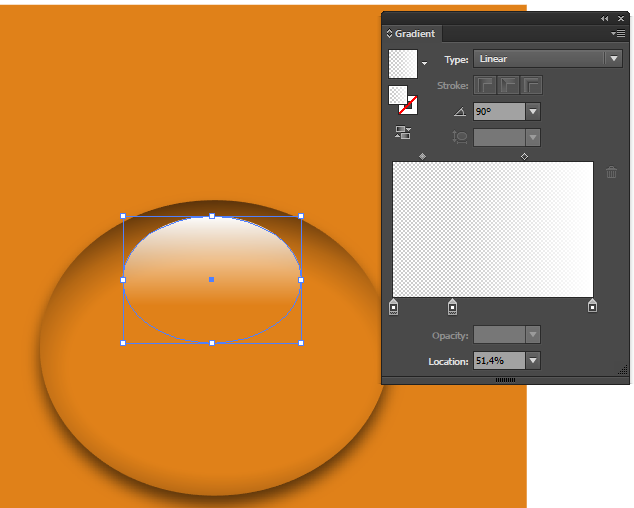634x508 pixels.
Task: Click the Location field showing 51,4%
Action: tap(499, 360)
